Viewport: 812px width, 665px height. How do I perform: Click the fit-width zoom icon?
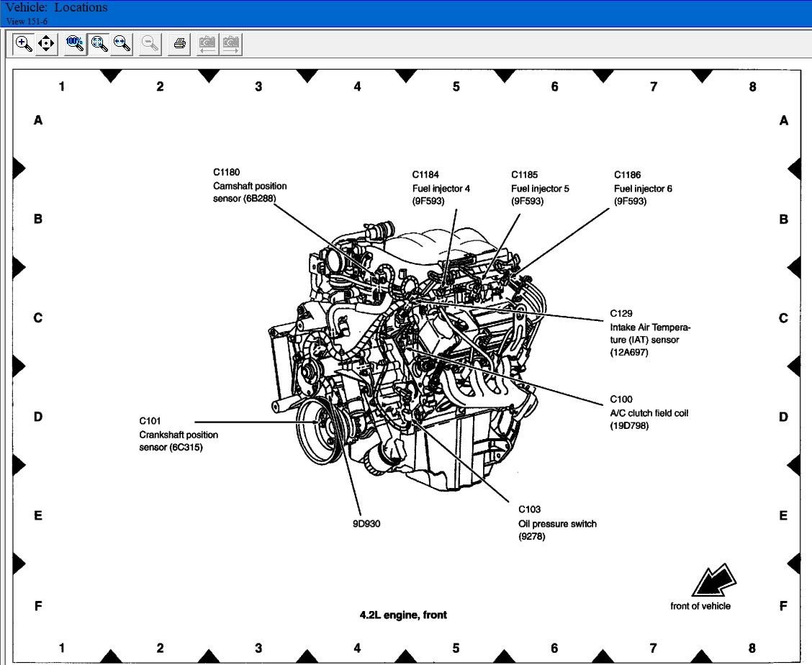click(122, 44)
